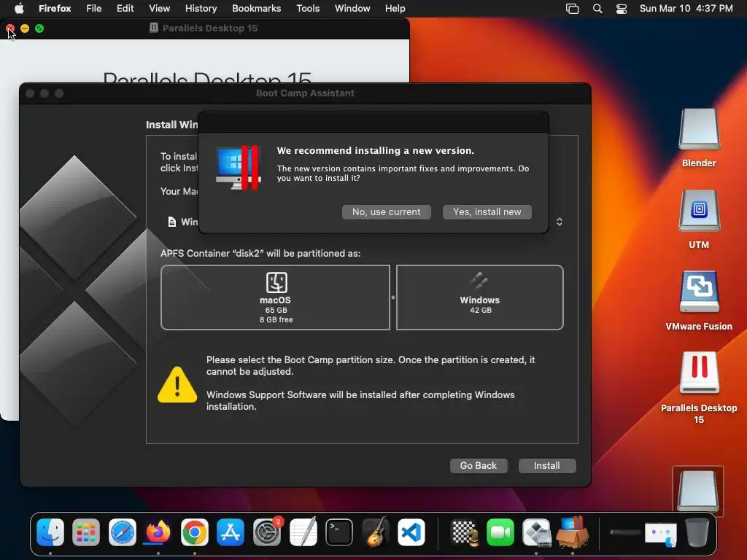Open Spotlight search in the menu bar
This screenshot has width=747, height=560.
597,9
